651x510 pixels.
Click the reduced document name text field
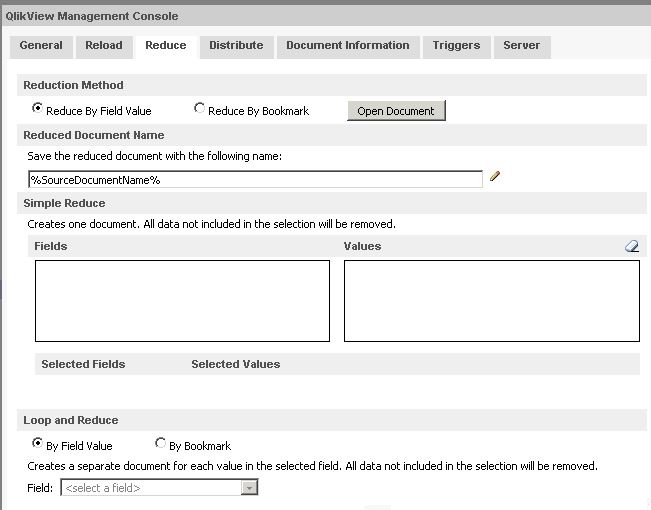(255, 179)
